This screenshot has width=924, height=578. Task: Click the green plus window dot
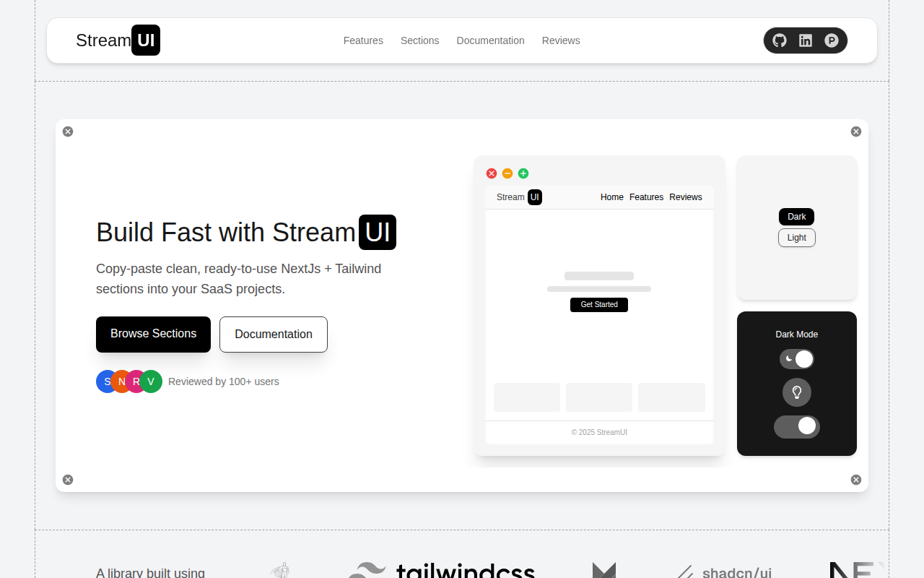[x=523, y=173]
